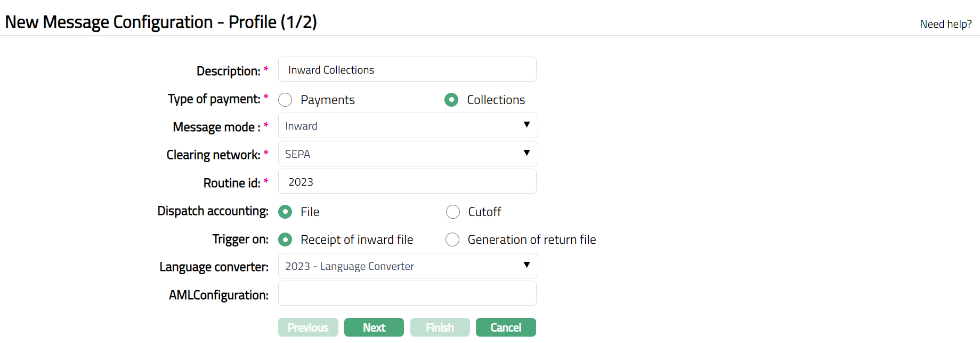Viewport: 980px width, 343px height.
Task: Go to the Next step
Action: click(x=374, y=328)
